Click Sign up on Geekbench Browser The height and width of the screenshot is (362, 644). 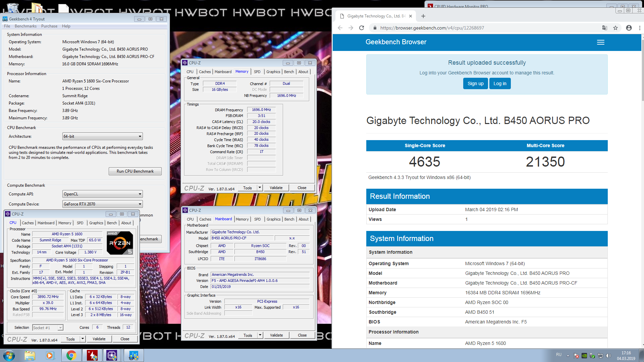(x=476, y=83)
